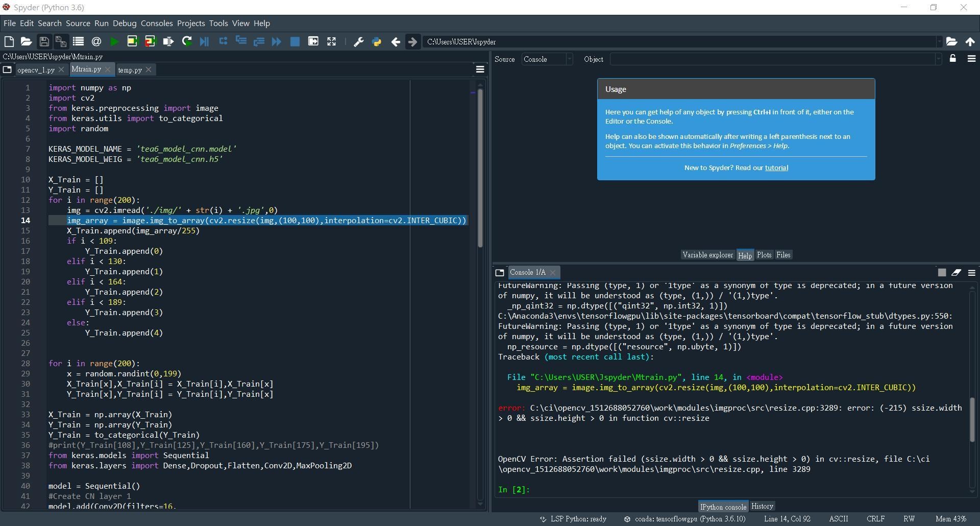The height and width of the screenshot is (526, 980).
Task: Follow the Spyder tutorial link
Action: [776, 168]
